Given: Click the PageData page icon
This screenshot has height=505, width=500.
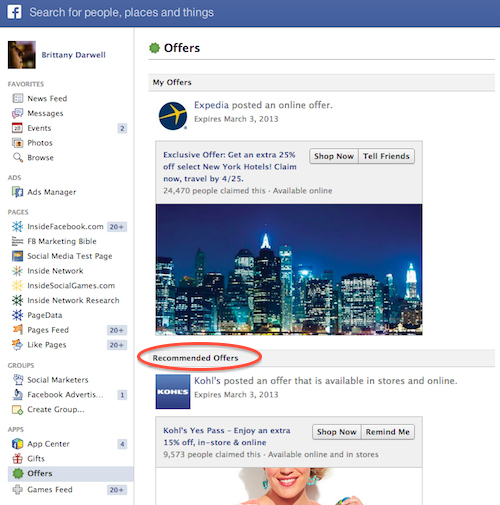Looking at the screenshot, I should pos(17,315).
